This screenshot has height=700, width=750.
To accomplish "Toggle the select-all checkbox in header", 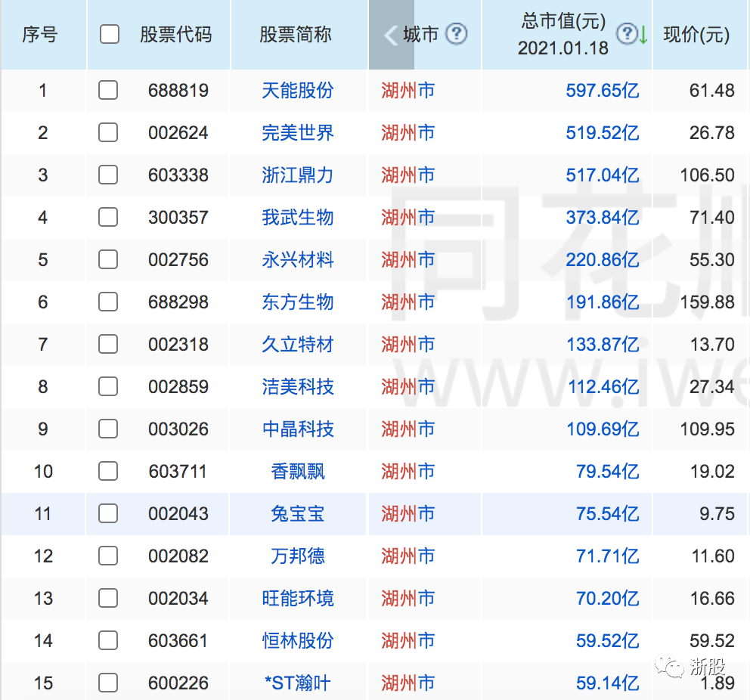I will click(x=110, y=35).
